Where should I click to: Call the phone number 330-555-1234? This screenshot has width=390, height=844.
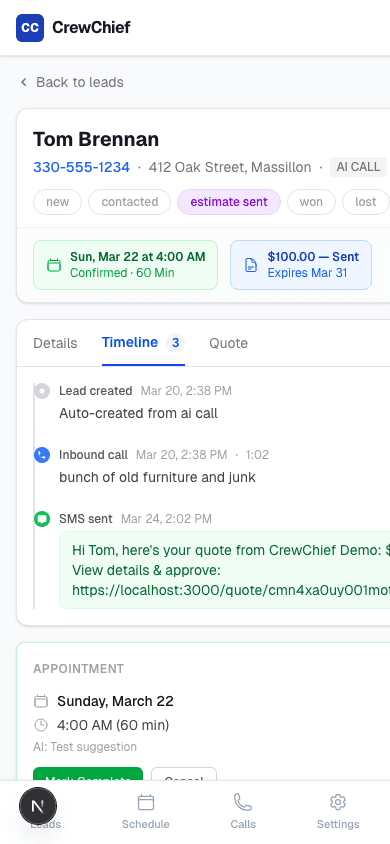point(82,167)
